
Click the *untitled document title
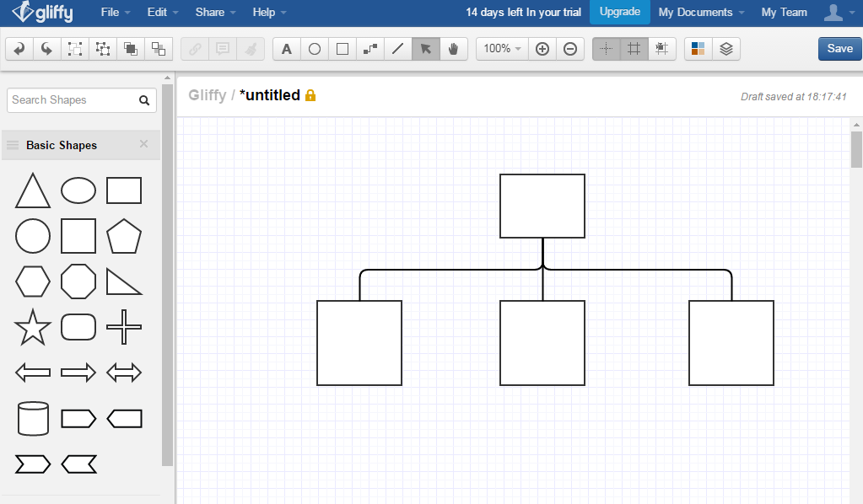(x=270, y=95)
